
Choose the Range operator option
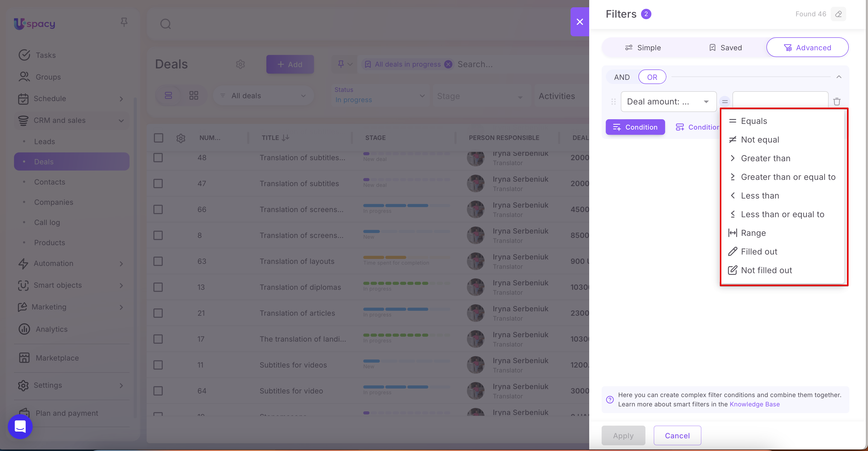coord(753,233)
